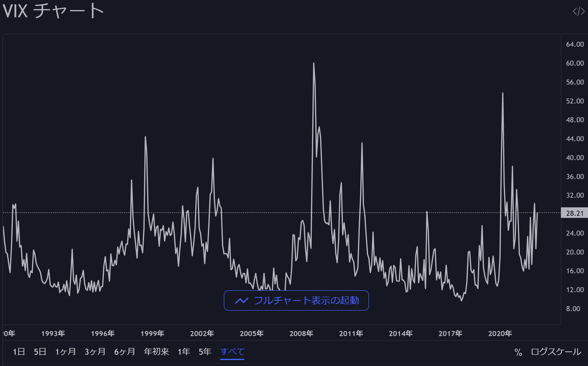Choose the 5年 time range
This screenshot has width=588, height=366.
[x=205, y=351]
